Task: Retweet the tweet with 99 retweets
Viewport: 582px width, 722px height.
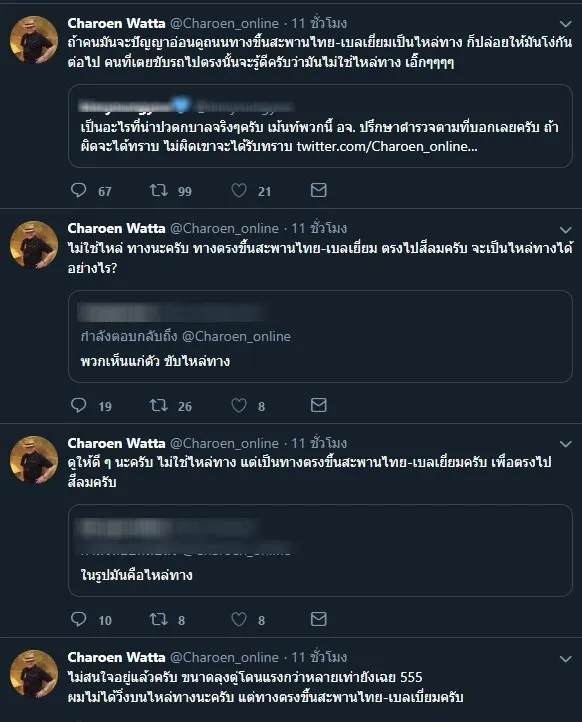Action: pos(159,190)
